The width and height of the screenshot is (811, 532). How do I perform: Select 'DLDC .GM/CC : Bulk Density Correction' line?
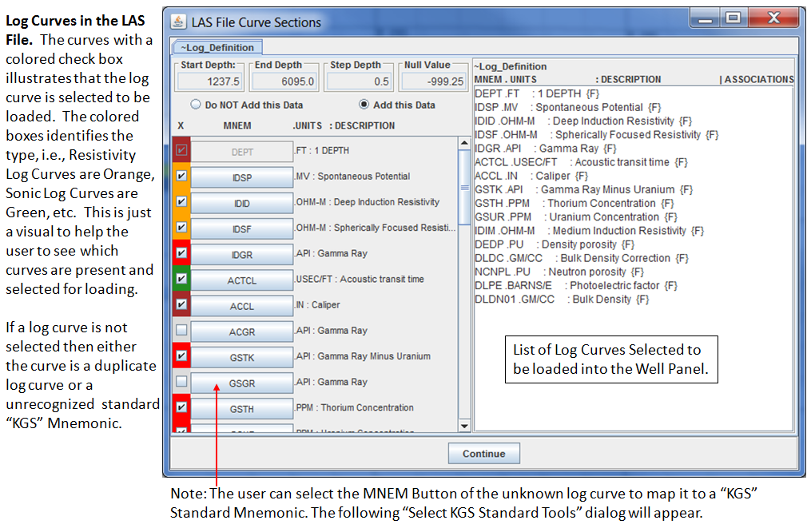[582, 258]
